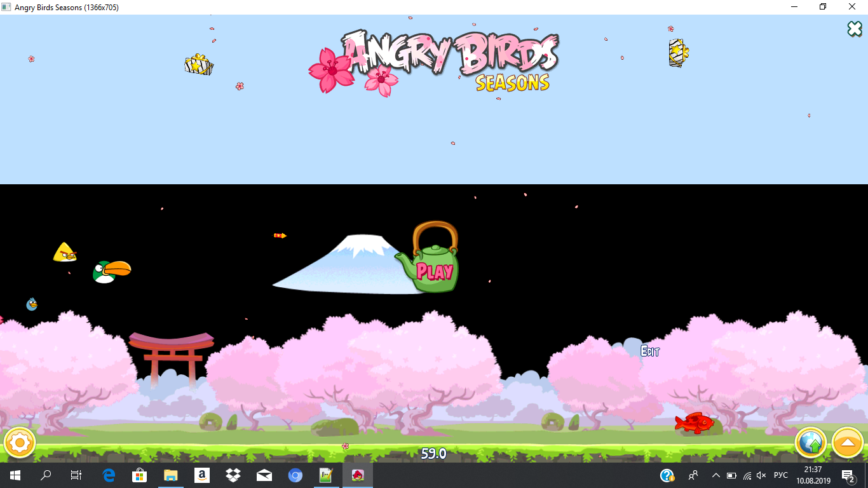Click the left wrapped gift box

point(199,65)
